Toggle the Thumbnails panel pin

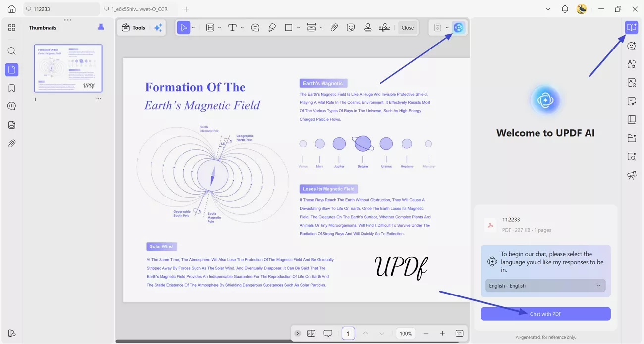[x=101, y=28]
